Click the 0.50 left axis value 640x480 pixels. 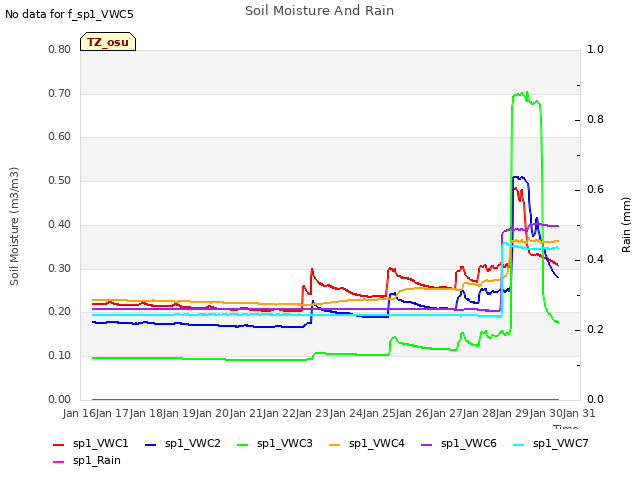[x=60, y=181]
